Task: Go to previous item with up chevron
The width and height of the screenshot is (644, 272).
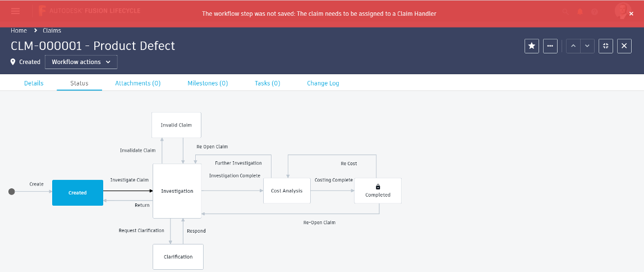Action: coord(573,46)
